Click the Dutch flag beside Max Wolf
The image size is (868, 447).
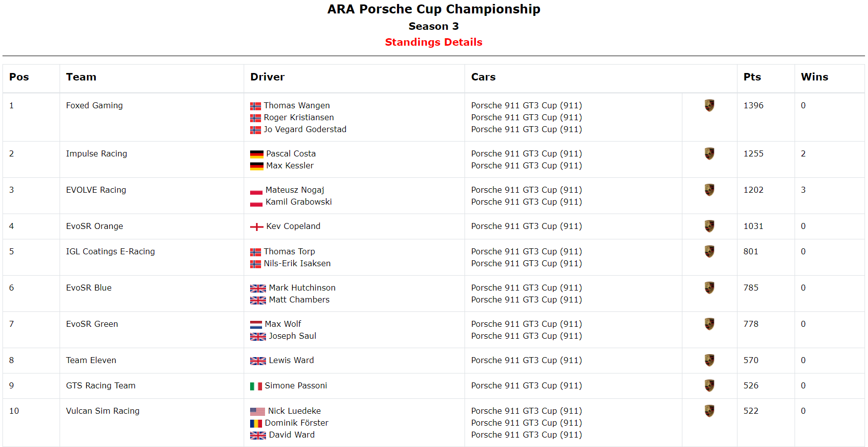tap(256, 325)
